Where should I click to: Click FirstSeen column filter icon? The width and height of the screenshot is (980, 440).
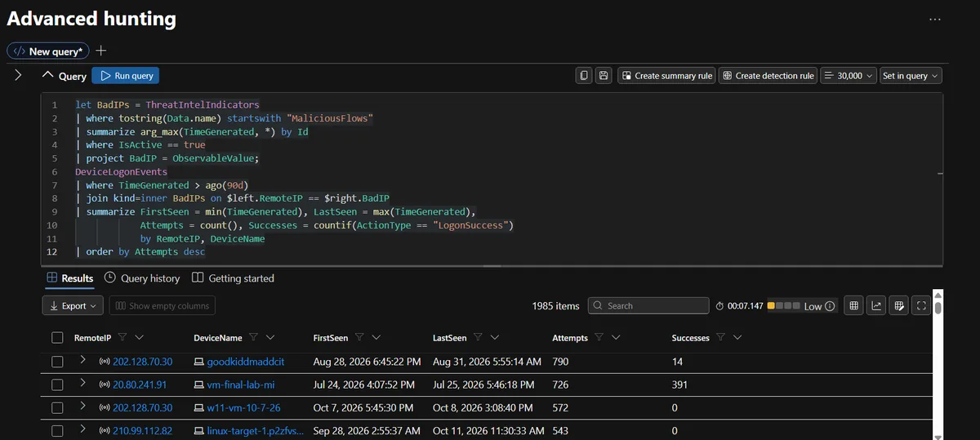(359, 337)
